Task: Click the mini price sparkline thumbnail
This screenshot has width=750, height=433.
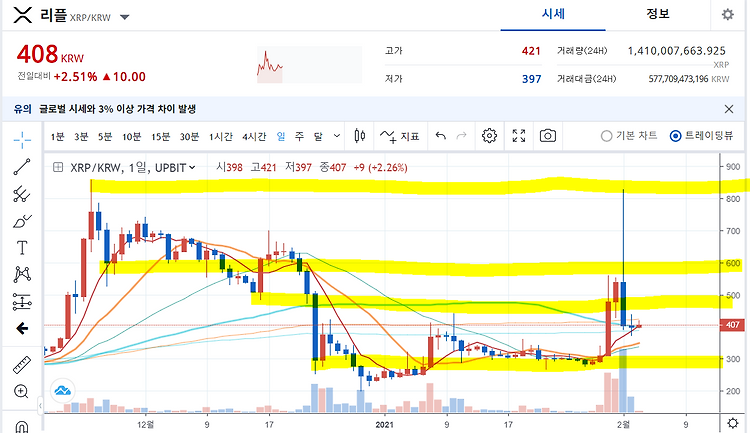Action: 309,65
